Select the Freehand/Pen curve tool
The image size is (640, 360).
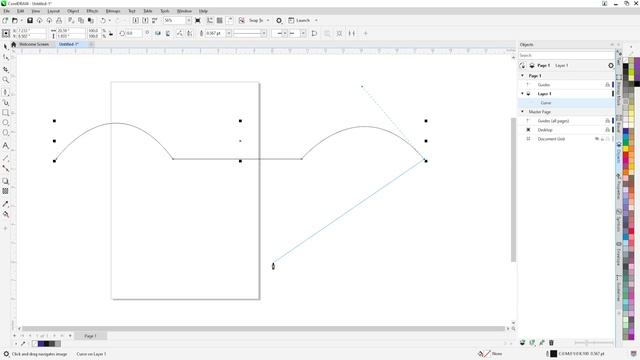click(6, 92)
